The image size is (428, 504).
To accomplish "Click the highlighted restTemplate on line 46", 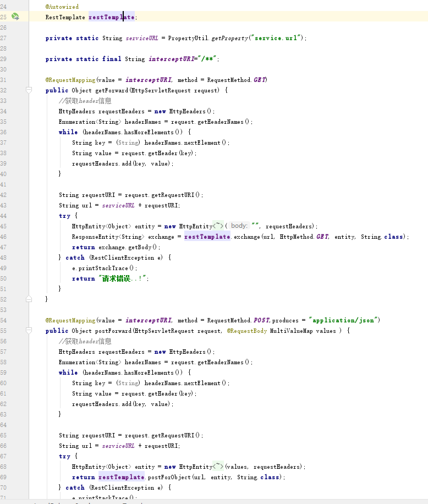I will (x=207, y=237).
